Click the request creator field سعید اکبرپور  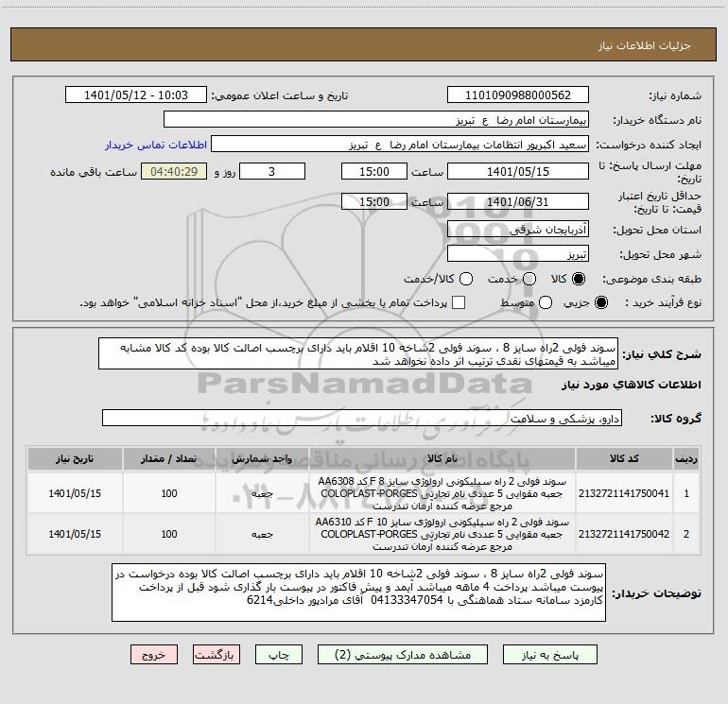point(399,145)
